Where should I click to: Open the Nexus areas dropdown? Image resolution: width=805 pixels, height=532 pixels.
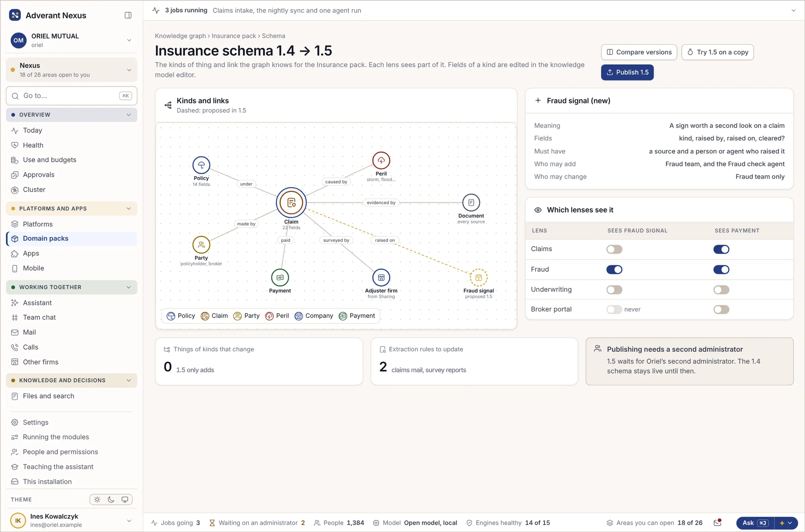tap(72, 70)
